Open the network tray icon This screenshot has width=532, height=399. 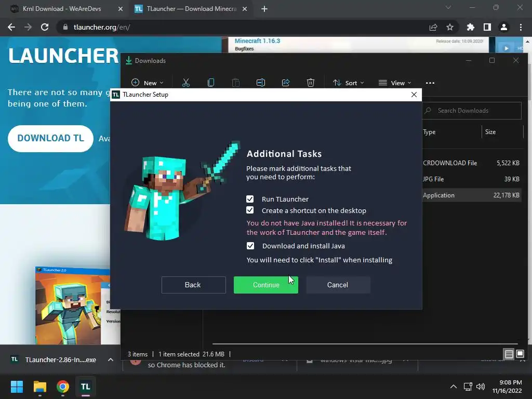[468, 387]
